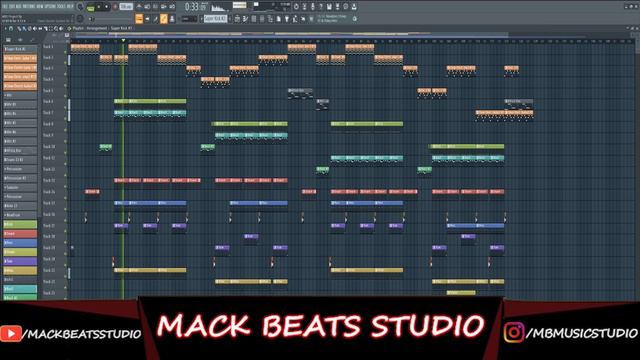640x360 pixels.
Task: Select the highlighted paint brush tool
Action: point(164,19)
